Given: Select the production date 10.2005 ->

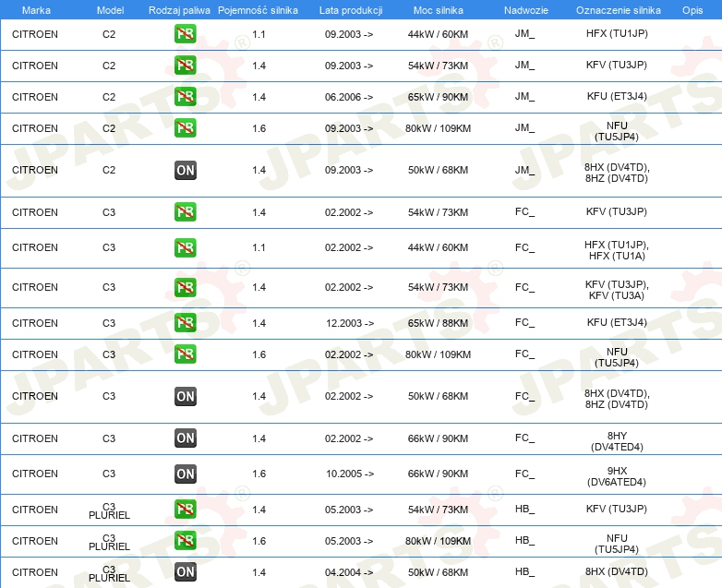Looking at the screenshot, I should pos(350,474).
